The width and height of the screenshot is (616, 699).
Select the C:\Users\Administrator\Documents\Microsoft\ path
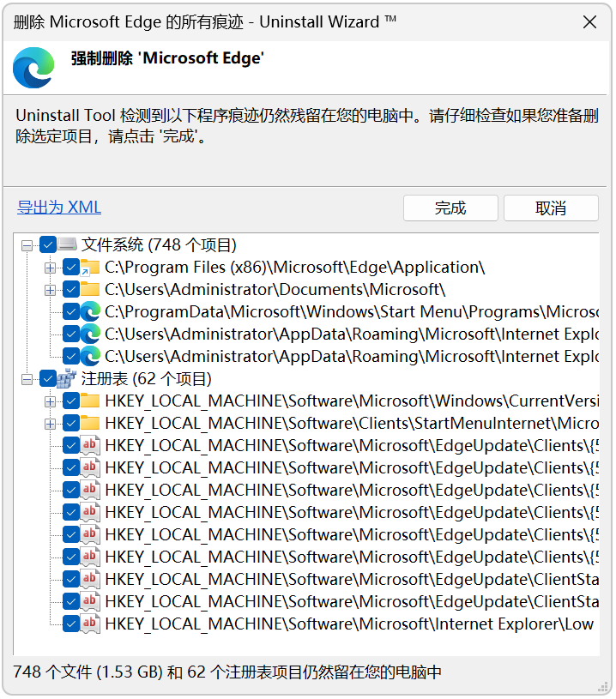(x=275, y=289)
